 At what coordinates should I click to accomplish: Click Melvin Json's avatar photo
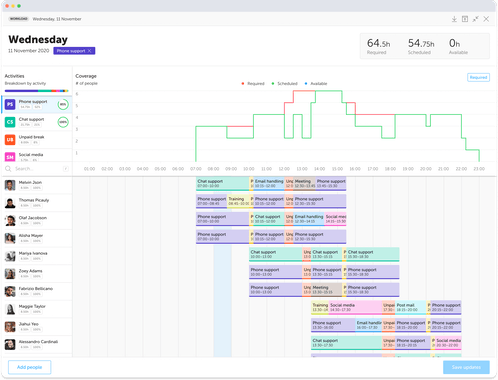click(10, 185)
